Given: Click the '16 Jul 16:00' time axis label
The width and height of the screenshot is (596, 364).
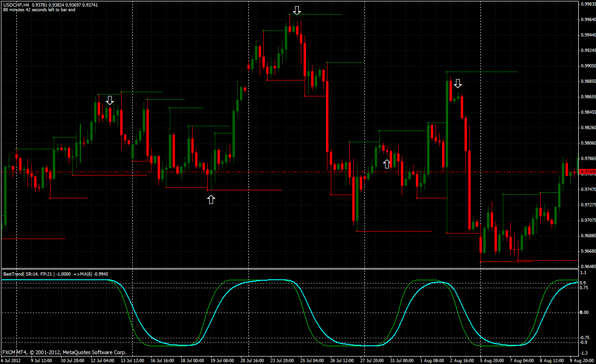Looking at the screenshot, I should [162, 361].
